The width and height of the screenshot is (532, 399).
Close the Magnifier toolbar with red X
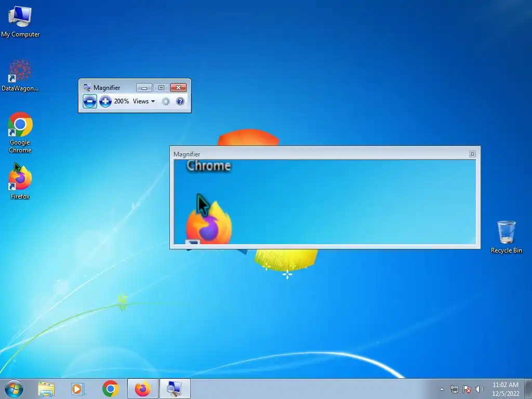click(x=179, y=87)
